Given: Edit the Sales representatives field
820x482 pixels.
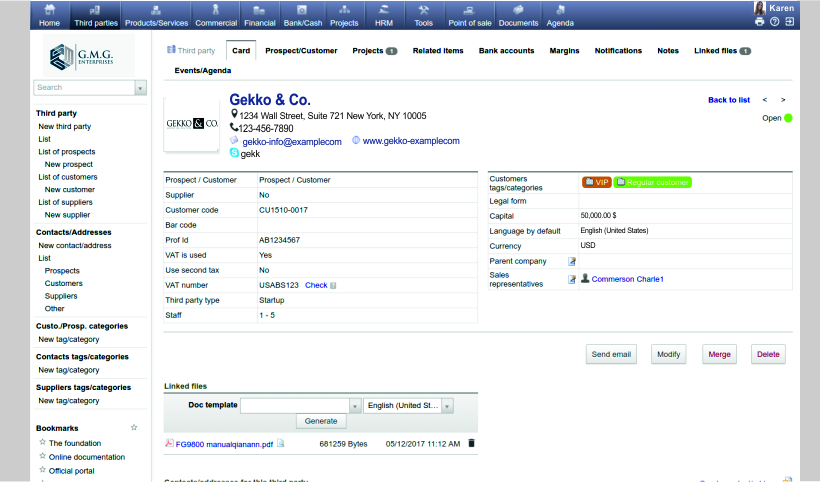Looking at the screenshot, I should (573, 279).
